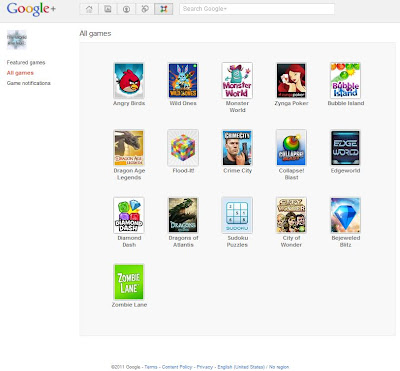Launch the Flood-It! cube icon
This screenshot has width=400, height=371.
[183, 148]
